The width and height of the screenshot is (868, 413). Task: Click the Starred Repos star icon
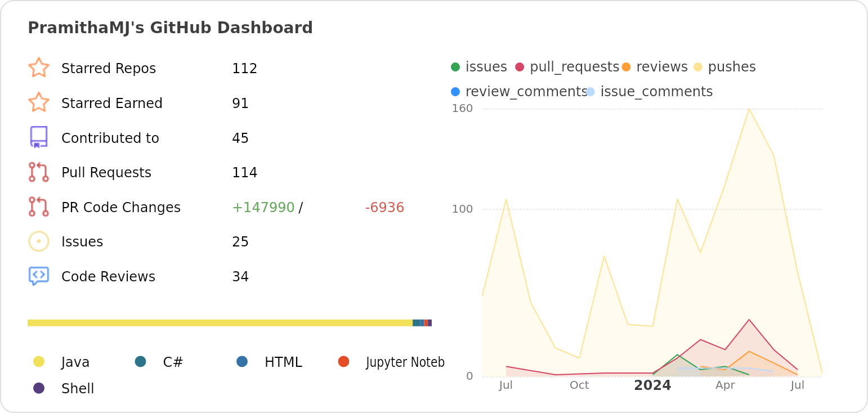point(39,68)
